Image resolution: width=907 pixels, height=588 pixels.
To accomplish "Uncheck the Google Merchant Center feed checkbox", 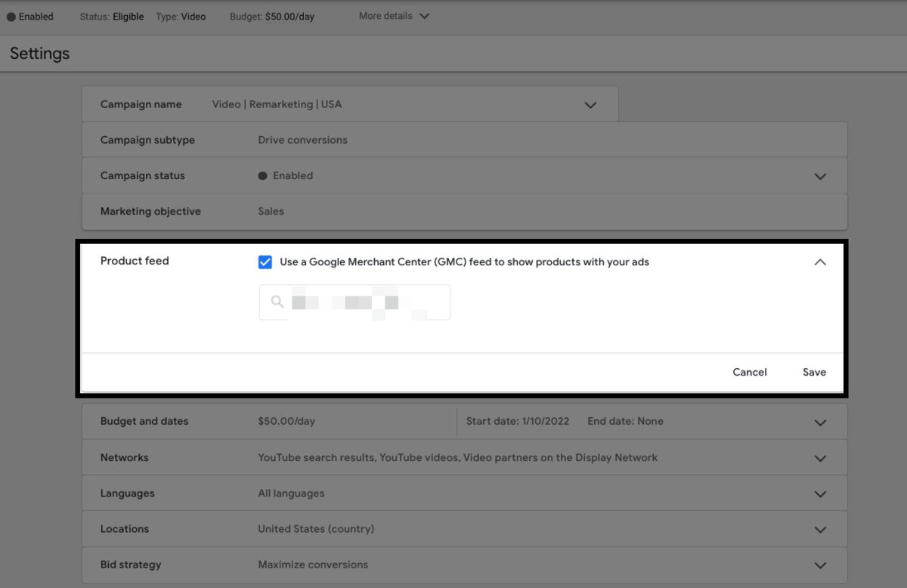I will click(265, 262).
